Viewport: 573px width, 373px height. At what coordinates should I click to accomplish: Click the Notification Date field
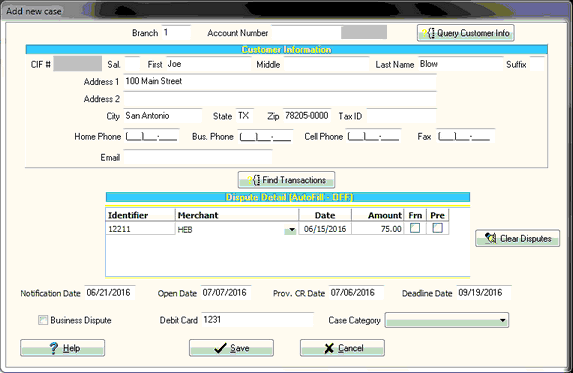[110, 293]
